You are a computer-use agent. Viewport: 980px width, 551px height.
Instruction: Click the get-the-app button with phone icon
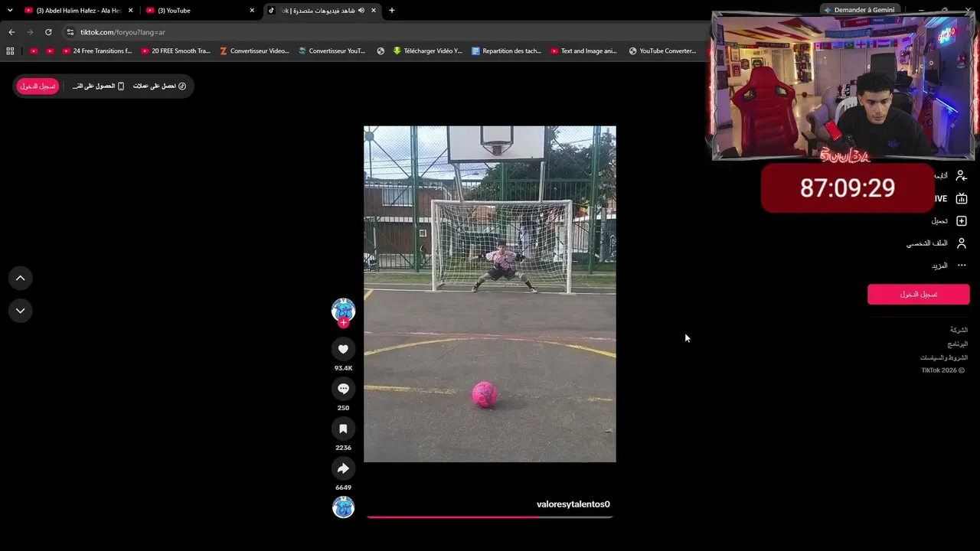pos(98,86)
